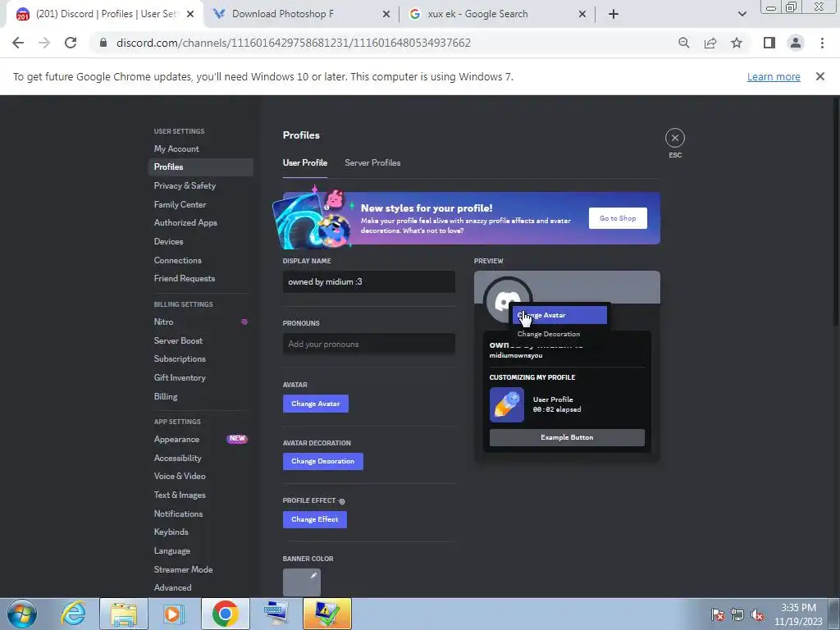Open Gift Inventory settings
Viewport: 840px width, 630px height.
[x=200, y=377]
